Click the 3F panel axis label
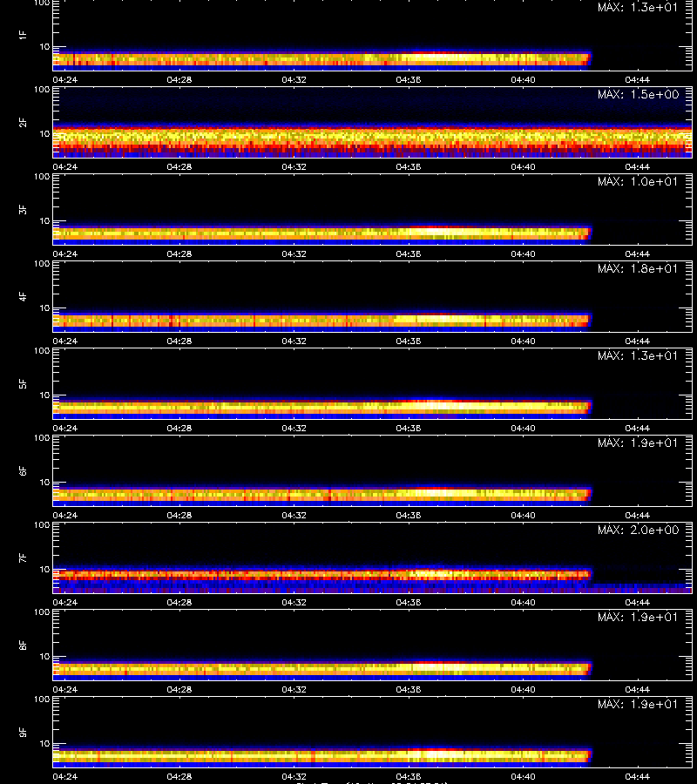The width and height of the screenshot is (697, 784). (x=23, y=209)
